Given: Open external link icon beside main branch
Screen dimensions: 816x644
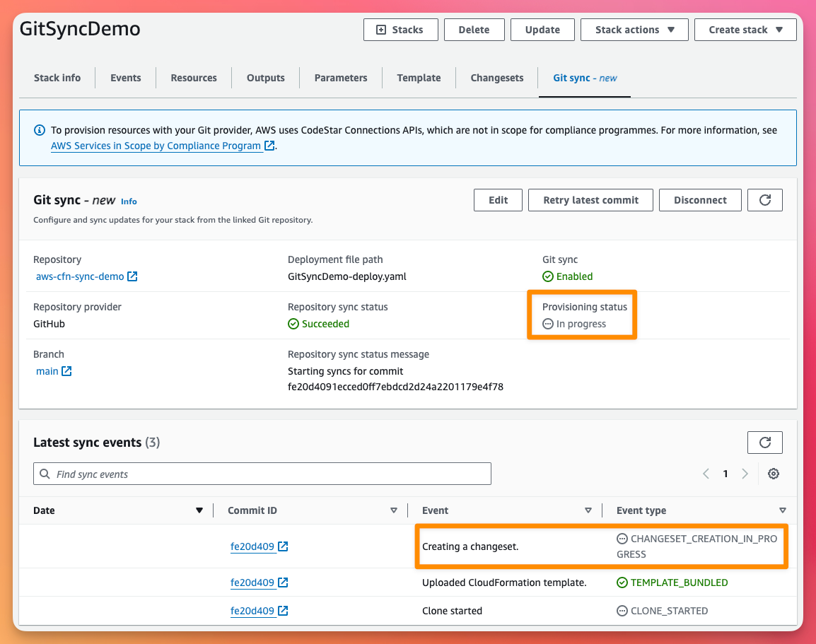Looking at the screenshot, I should [x=66, y=371].
